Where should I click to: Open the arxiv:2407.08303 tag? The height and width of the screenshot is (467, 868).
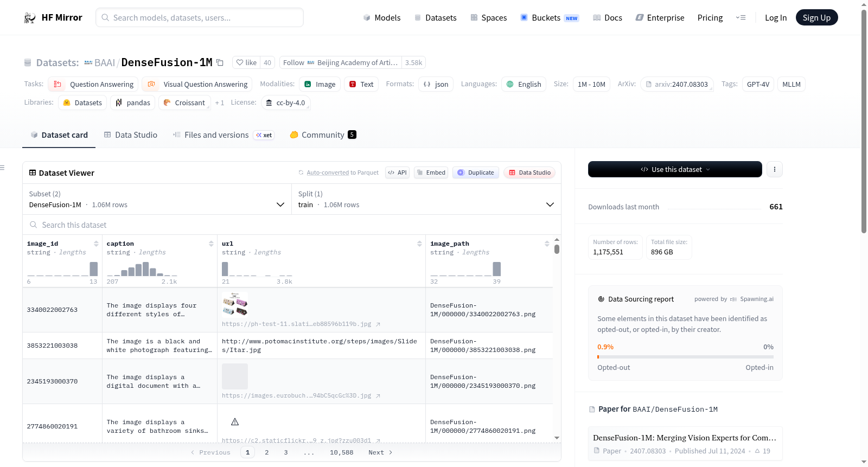click(676, 84)
